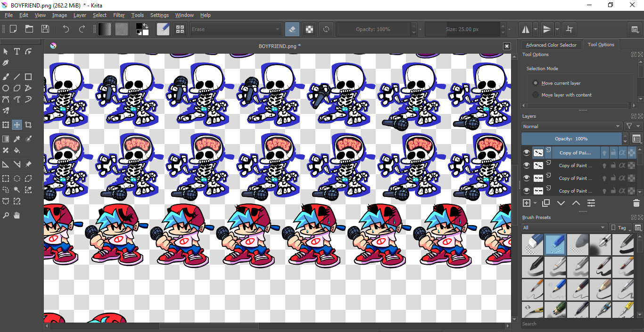The image size is (644, 332).
Task: Delete layer with trash icon
Action: click(636, 203)
